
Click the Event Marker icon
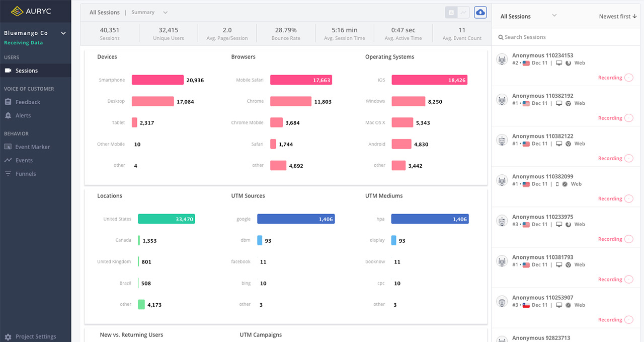click(8, 147)
